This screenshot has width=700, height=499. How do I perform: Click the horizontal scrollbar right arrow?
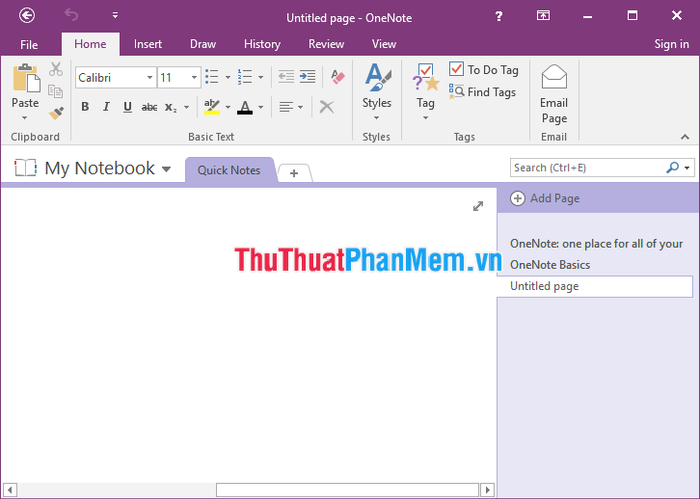tap(488, 490)
